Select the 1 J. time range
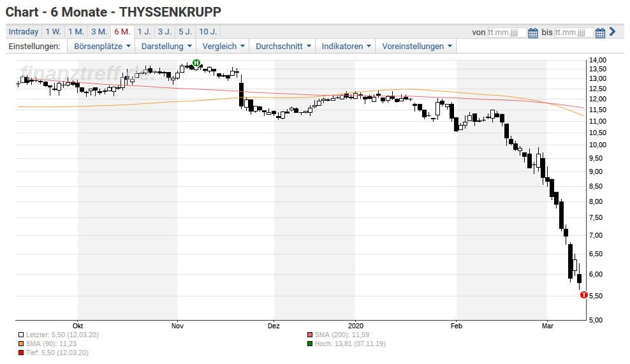The height and width of the screenshot is (364, 630). pyautogui.click(x=144, y=32)
